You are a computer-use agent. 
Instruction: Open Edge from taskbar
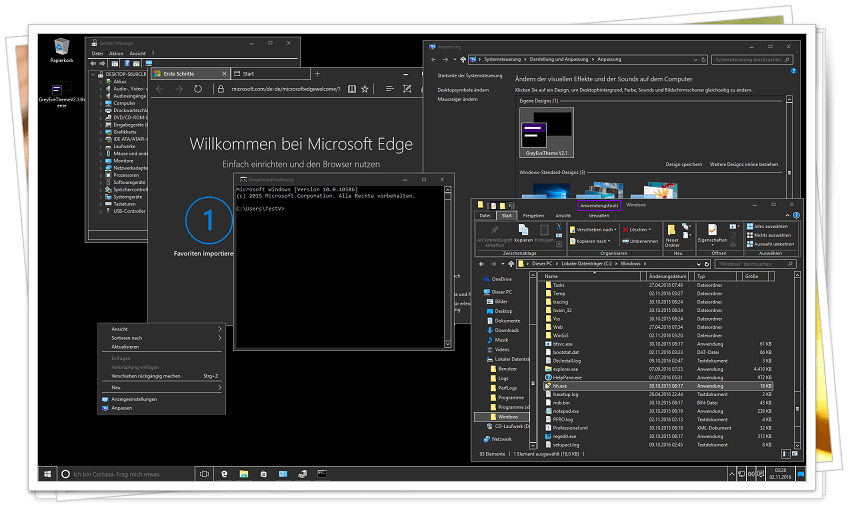pyautogui.click(x=224, y=474)
